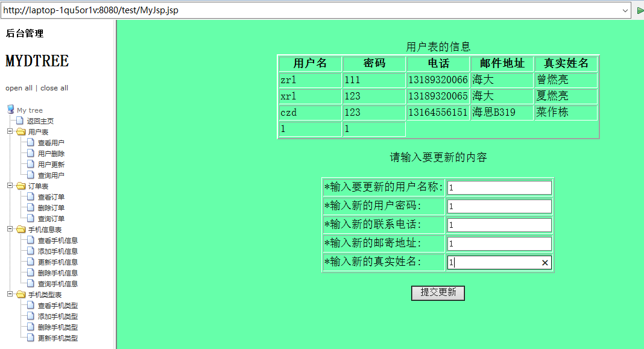Click the green Go arrow by address bar
644x349 pixels.
(640, 11)
